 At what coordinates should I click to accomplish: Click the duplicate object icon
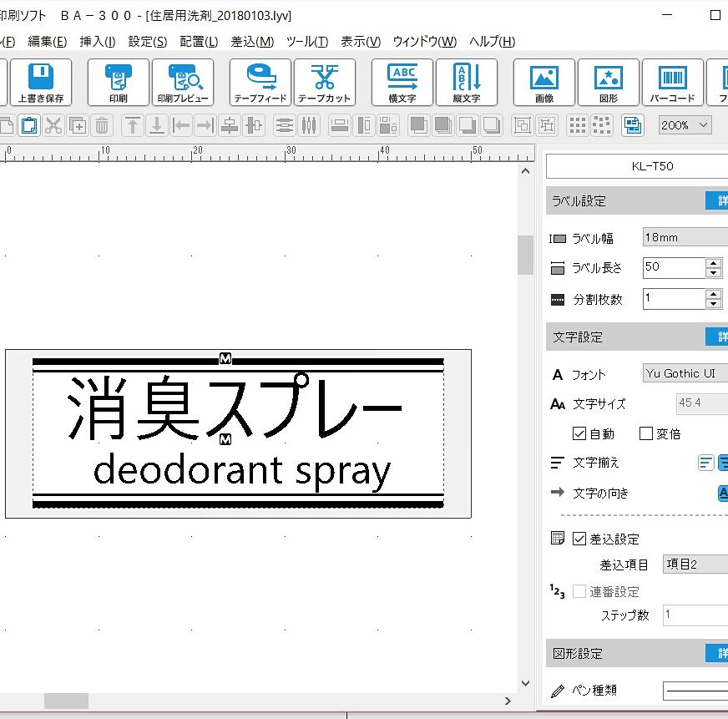pyautogui.click(x=78, y=125)
